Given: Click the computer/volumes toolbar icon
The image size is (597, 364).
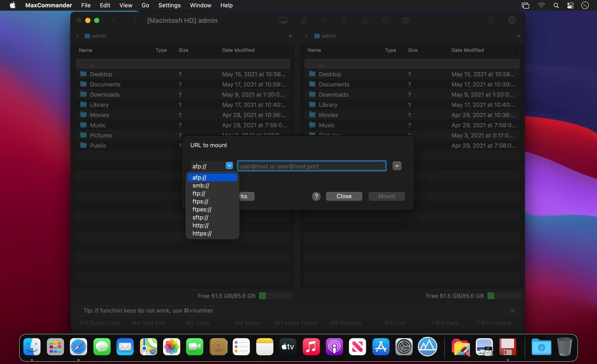Looking at the screenshot, I should coord(283,20).
